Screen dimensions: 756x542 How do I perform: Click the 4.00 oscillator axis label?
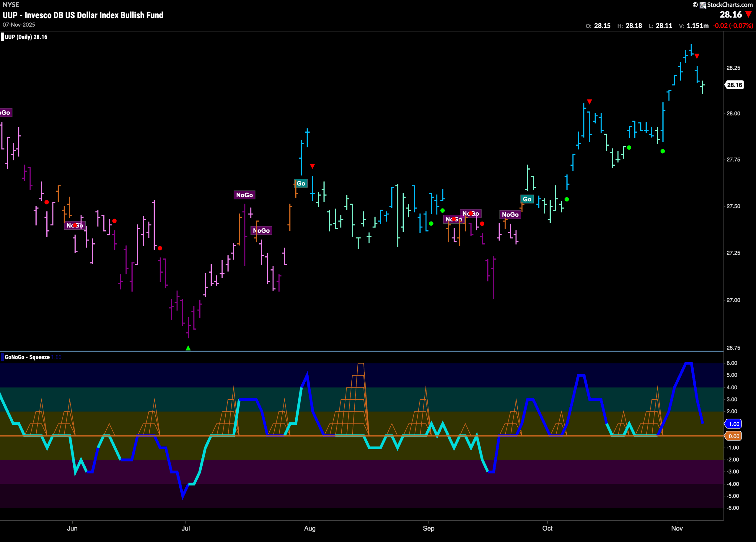tap(732, 387)
